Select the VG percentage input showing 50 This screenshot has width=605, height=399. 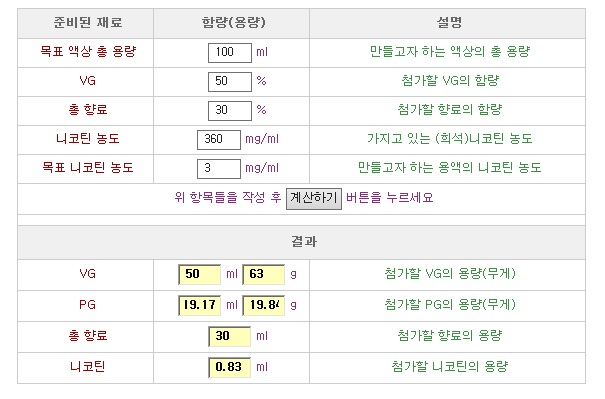[x=230, y=81]
